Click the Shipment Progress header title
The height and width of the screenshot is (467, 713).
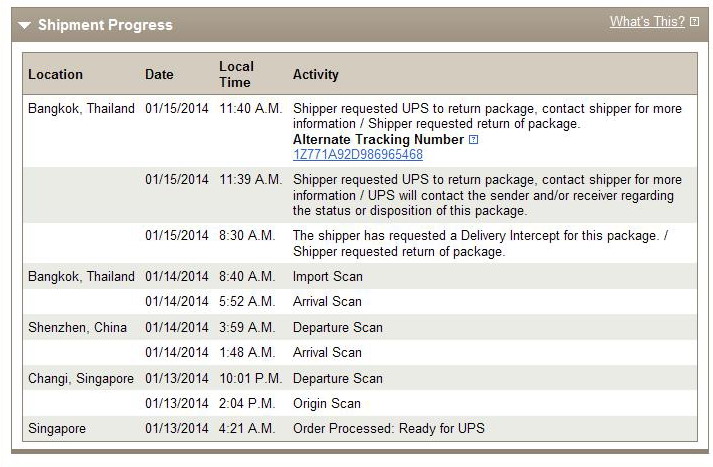tap(105, 25)
